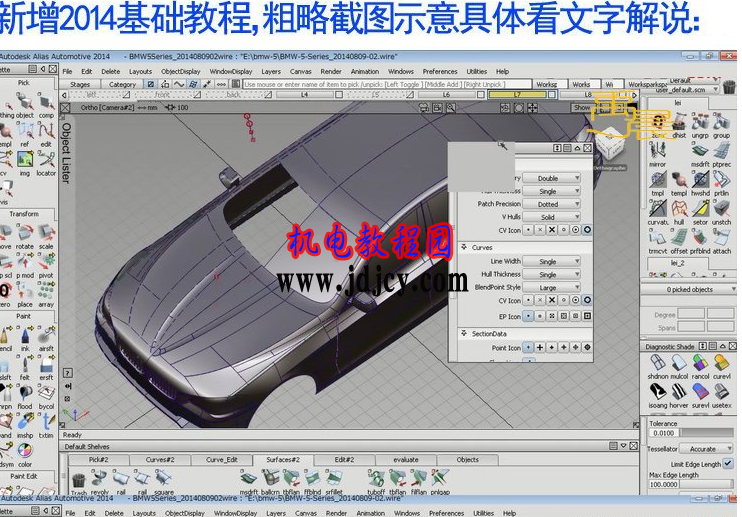Viewport: 742px width, 517px height.
Task: Click the Category button
Action: coord(122,84)
